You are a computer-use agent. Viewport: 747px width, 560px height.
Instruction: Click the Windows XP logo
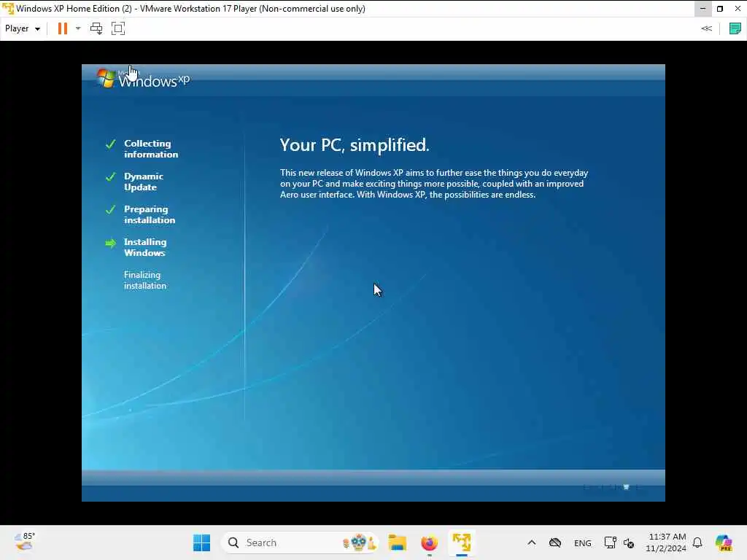(143, 79)
